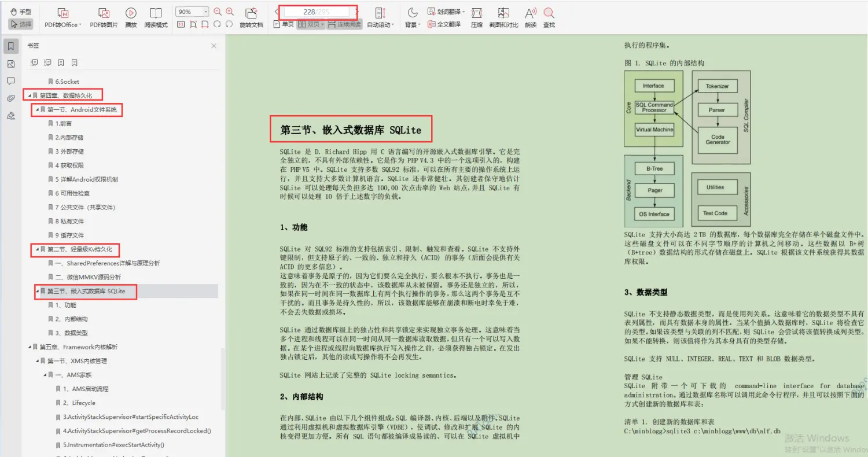Enter 阅读模式 reading mode
Image resolution: width=868 pixels, height=457 pixels.
click(x=156, y=18)
